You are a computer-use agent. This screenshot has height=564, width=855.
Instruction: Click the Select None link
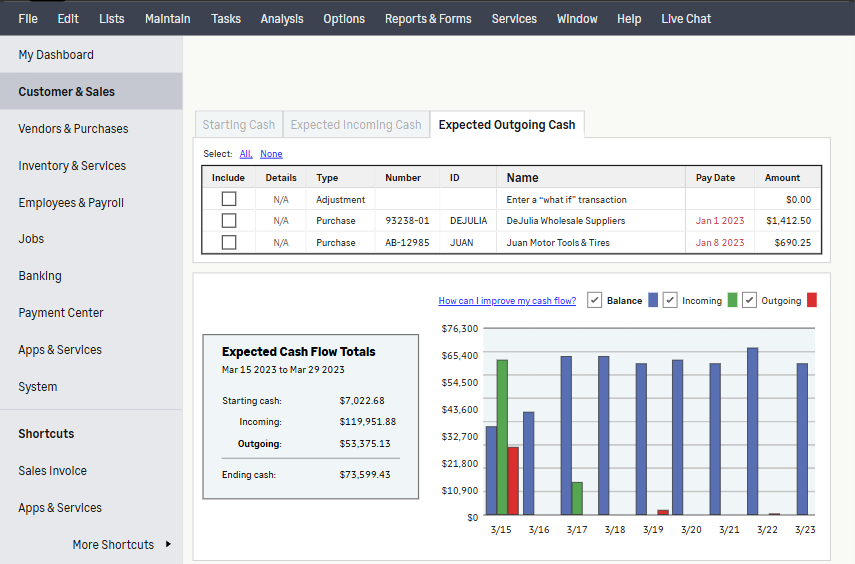[271, 154]
